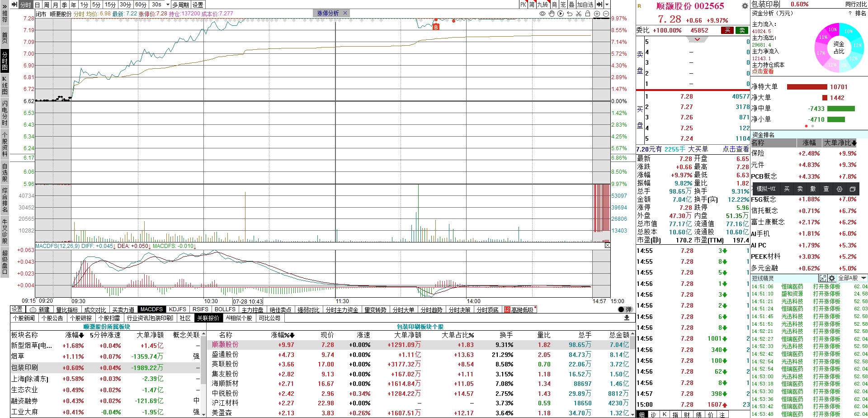This screenshot has width=868, height=418.
Task: Select the scissors cut tool icon
Action: click(x=579, y=14)
